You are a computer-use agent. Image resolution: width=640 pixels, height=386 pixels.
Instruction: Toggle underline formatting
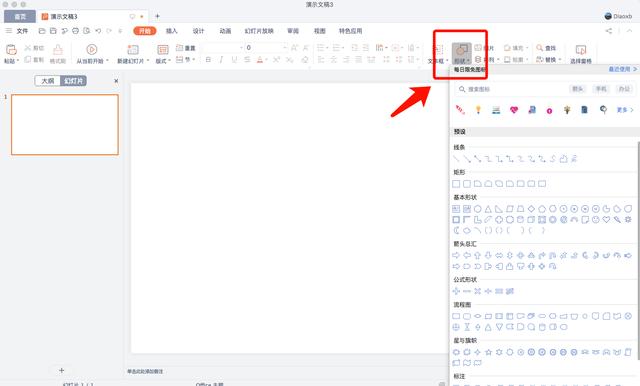click(234, 60)
